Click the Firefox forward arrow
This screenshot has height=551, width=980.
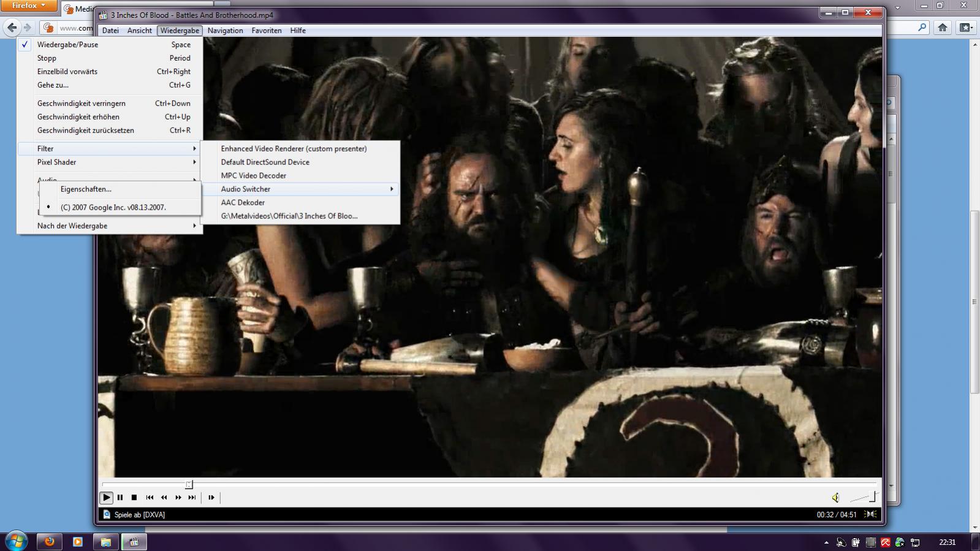point(28,28)
